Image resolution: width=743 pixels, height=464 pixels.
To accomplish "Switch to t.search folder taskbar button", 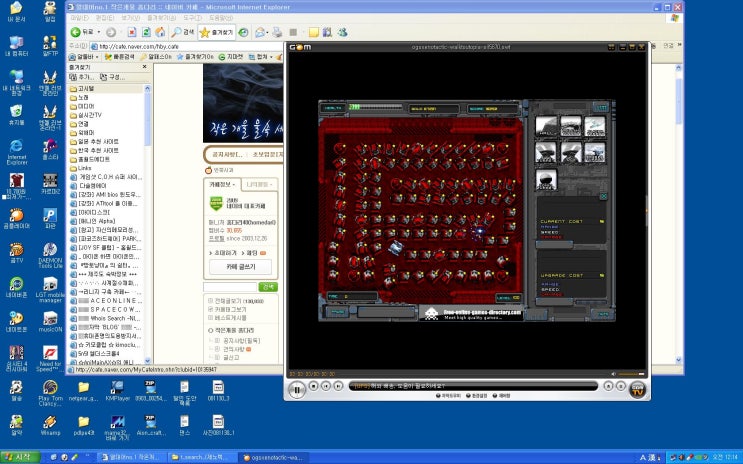I will pos(202,457).
